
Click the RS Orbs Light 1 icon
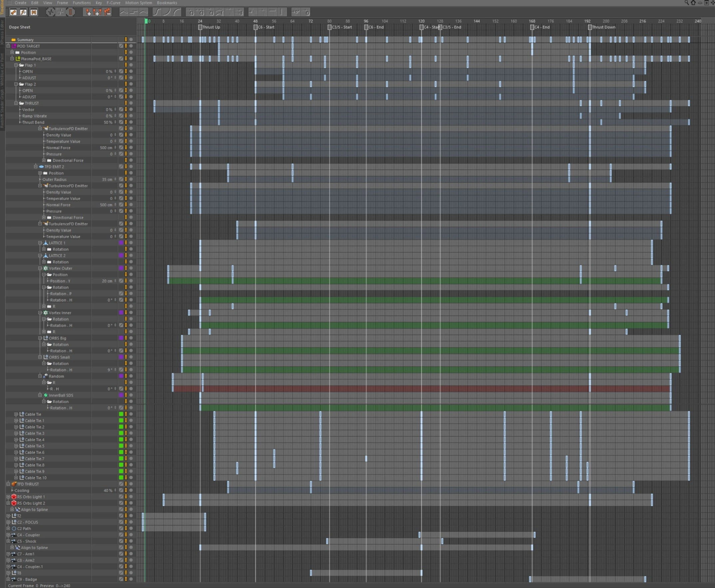tap(14, 497)
